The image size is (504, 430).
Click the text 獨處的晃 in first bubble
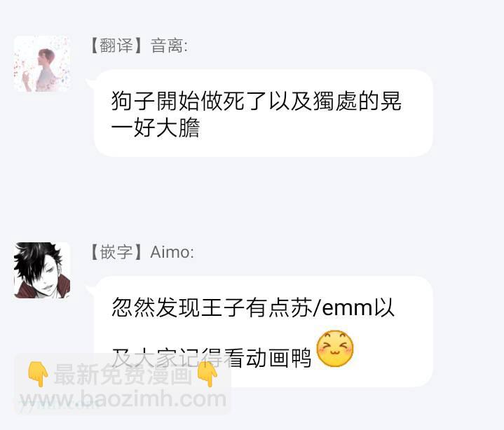tap(357, 101)
